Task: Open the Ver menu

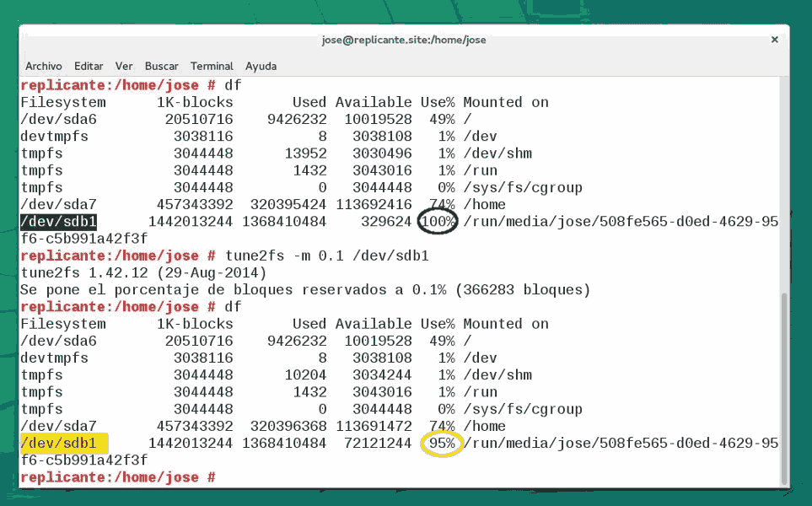Action: coord(124,67)
